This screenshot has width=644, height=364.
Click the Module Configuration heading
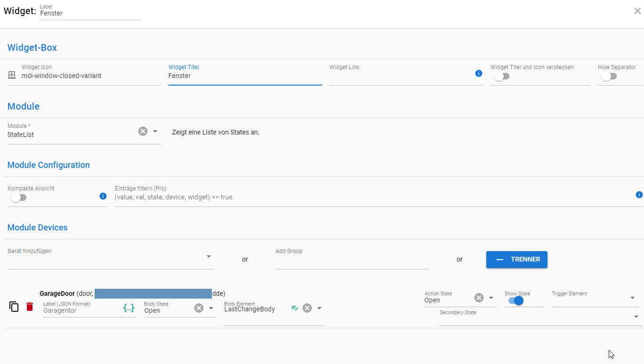pyautogui.click(x=48, y=165)
